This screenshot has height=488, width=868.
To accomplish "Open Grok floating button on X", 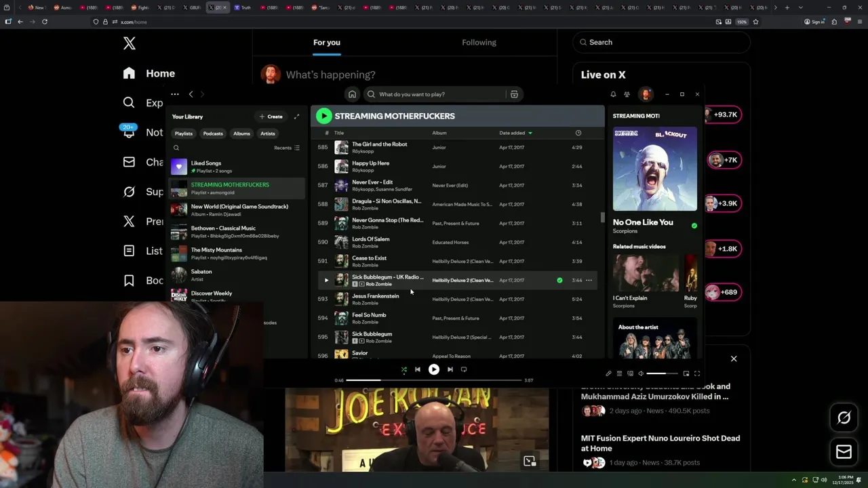I will click(844, 418).
